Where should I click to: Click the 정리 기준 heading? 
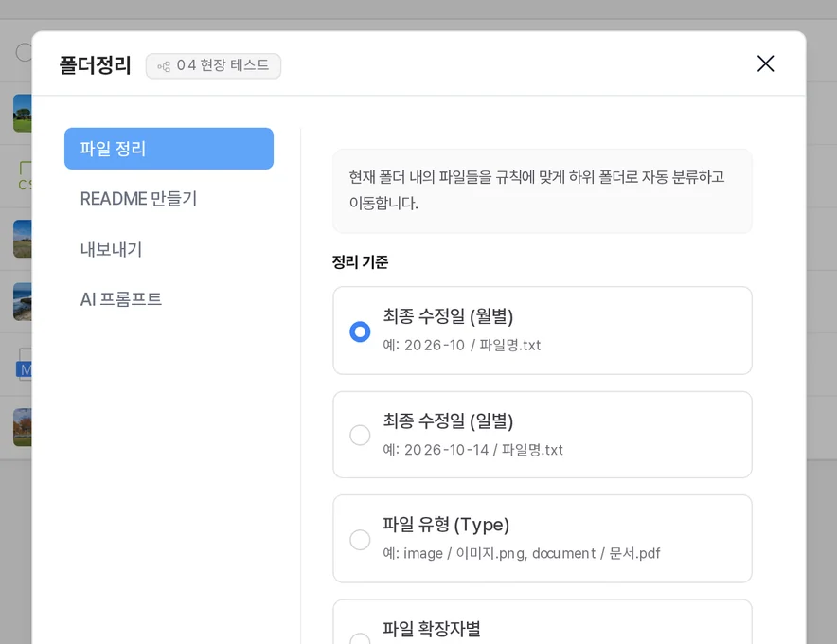click(x=360, y=261)
